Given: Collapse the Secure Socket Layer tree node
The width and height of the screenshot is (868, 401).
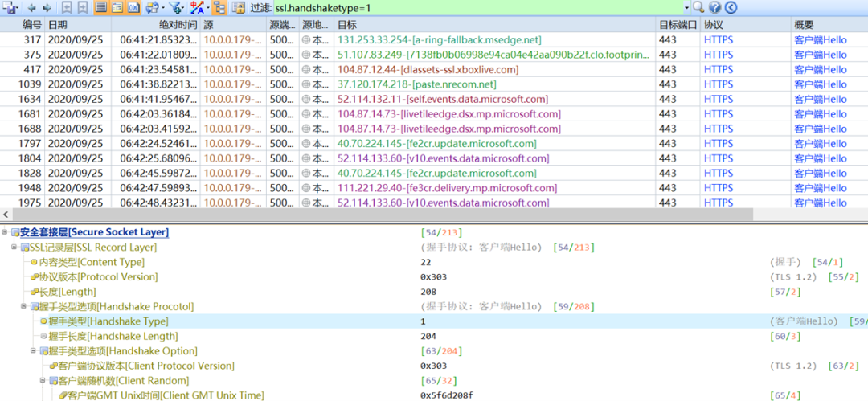Looking at the screenshot, I should [x=6, y=232].
